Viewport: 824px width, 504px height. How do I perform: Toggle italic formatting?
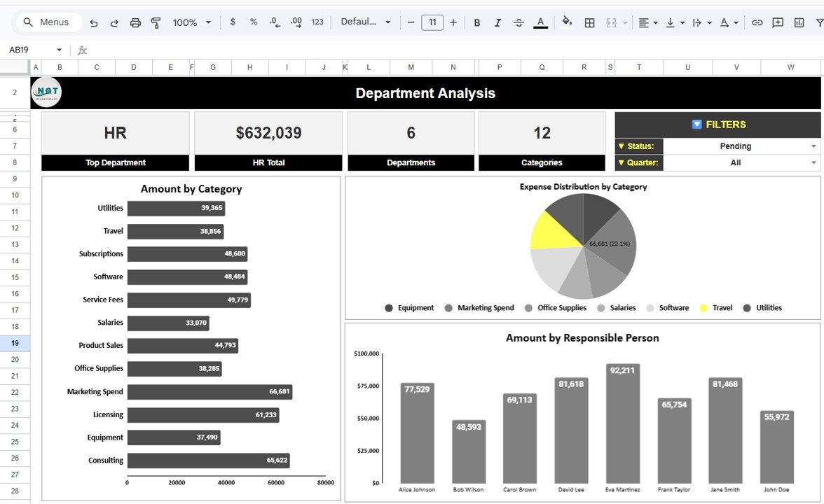pyautogui.click(x=497, y=22)
